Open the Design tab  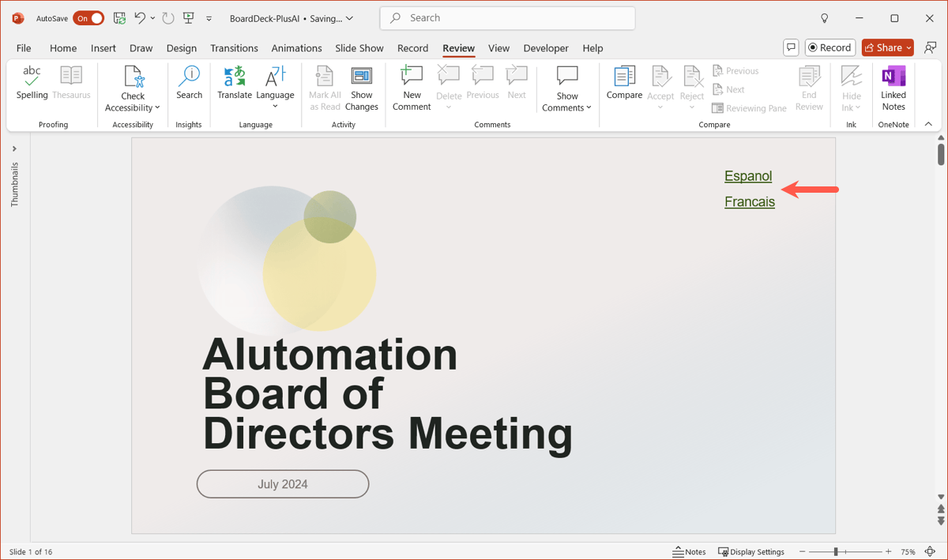point(182,48)
